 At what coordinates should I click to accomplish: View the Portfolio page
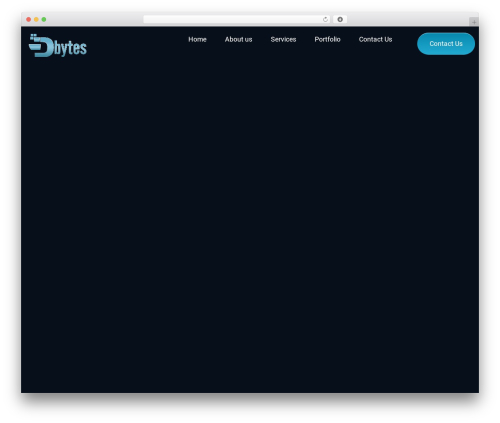[327, 39]
